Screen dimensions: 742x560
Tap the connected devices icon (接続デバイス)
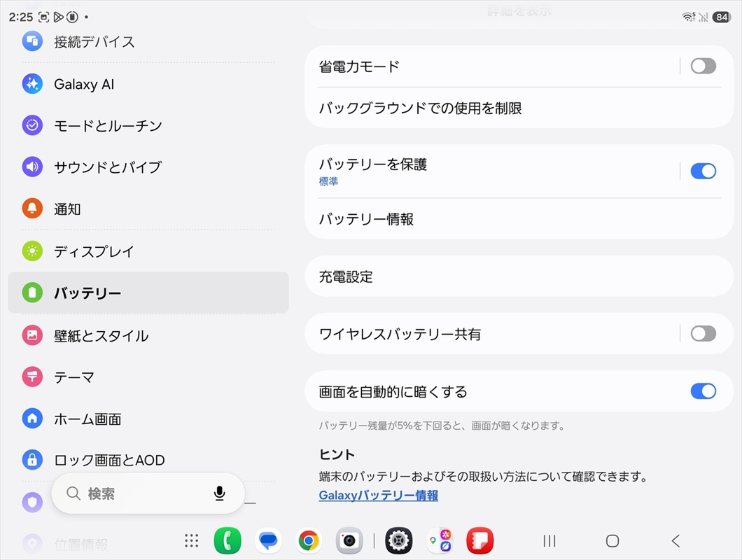(x=32, y=42)
